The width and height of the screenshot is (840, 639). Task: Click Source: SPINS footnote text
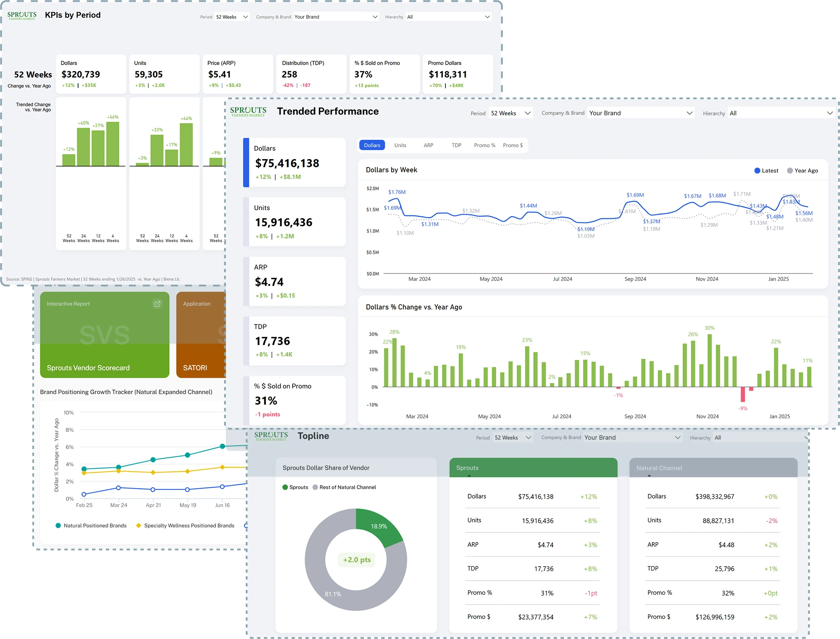pyautogui.click(x=93, y=279)
